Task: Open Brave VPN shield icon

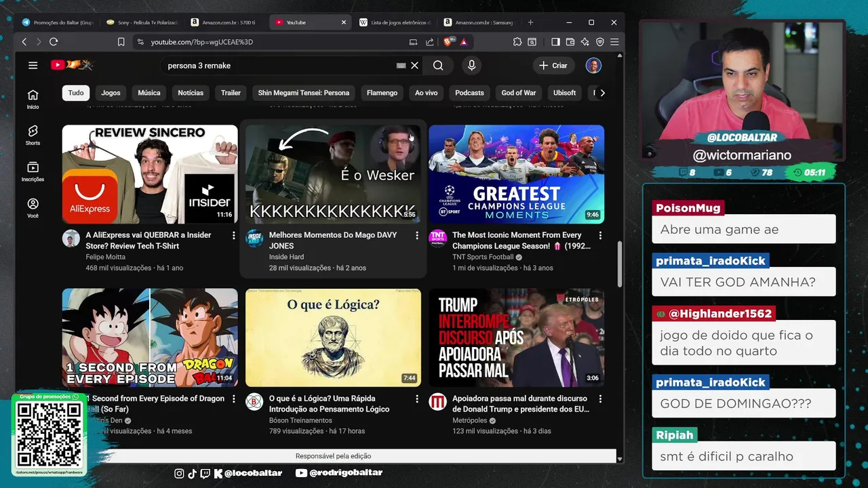Action: [x=599, y=42]
